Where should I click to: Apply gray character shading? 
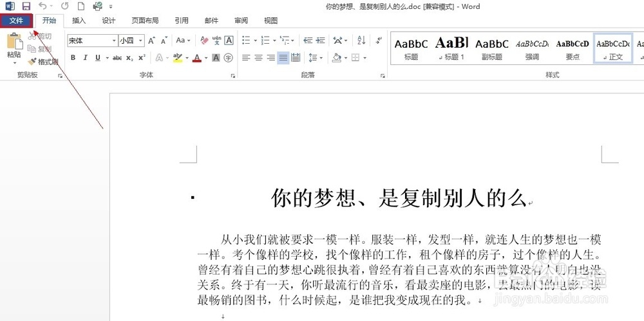[216, 58]
